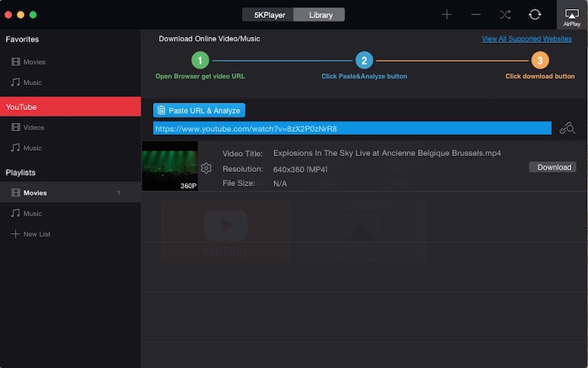Click the Download Online Video/Music heading
Screen dimensions: 588x368
pyautogui.click(x=210, y=39)
